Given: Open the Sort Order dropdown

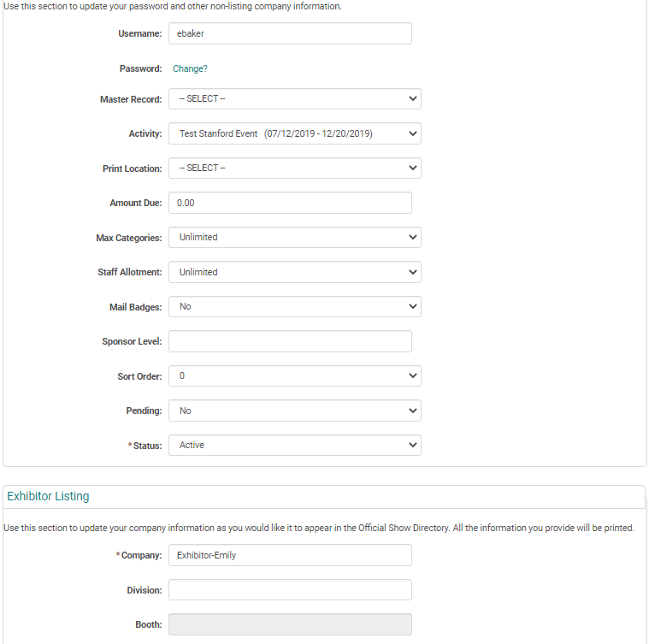Looking at the screenshot, I should tap(294, 376).
